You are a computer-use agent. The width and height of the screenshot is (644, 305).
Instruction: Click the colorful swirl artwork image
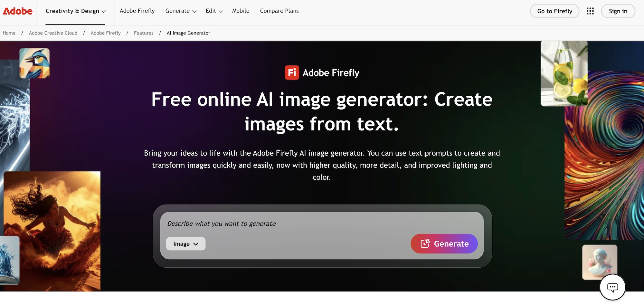click(604, 155)
